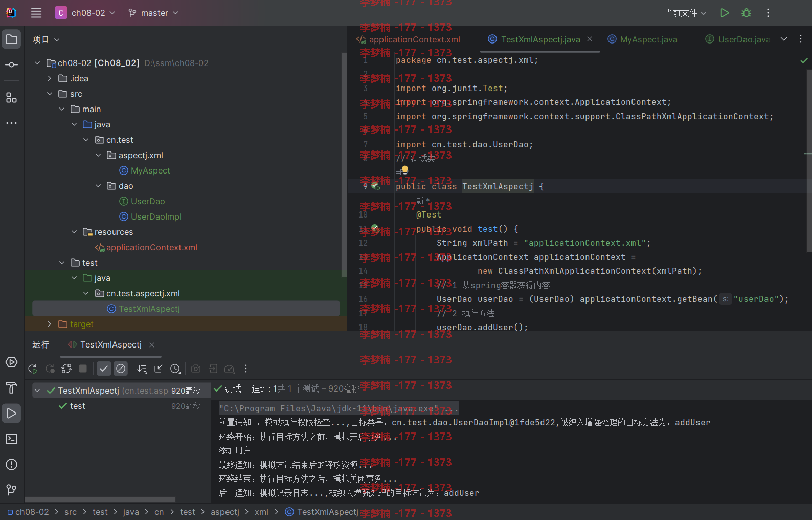This screenshot has width=812, height=520.
Task: Rerun the TestXmlAspectj tests
Action: pos(33,369)
